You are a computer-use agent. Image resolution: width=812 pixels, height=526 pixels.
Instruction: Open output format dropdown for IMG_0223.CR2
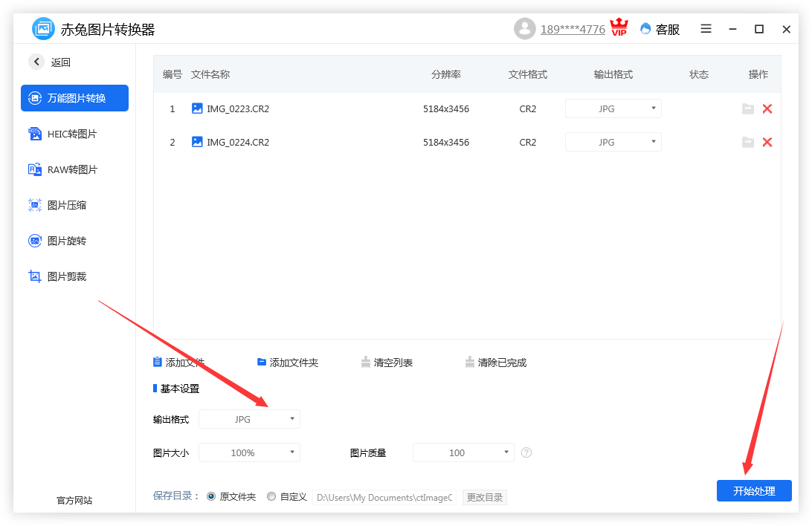click(x=613, y=108)
